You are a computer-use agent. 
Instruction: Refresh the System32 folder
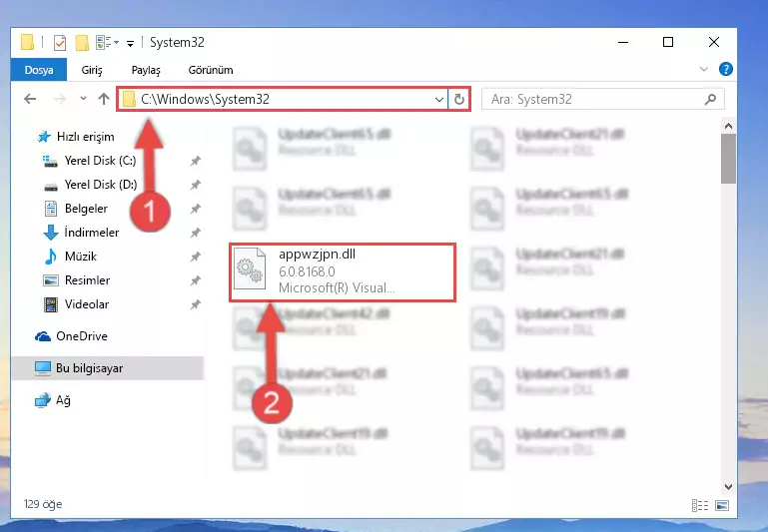(459, 100)
